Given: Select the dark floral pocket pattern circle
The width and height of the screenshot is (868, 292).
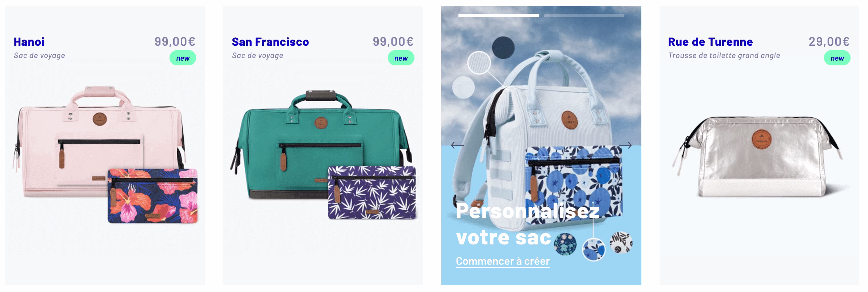Looking at the screenshot, I should point(565,243).
